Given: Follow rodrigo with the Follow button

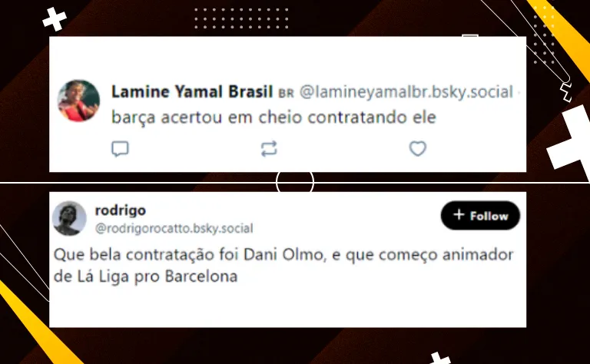Looking at the screenshot, I should pos(480,216).
